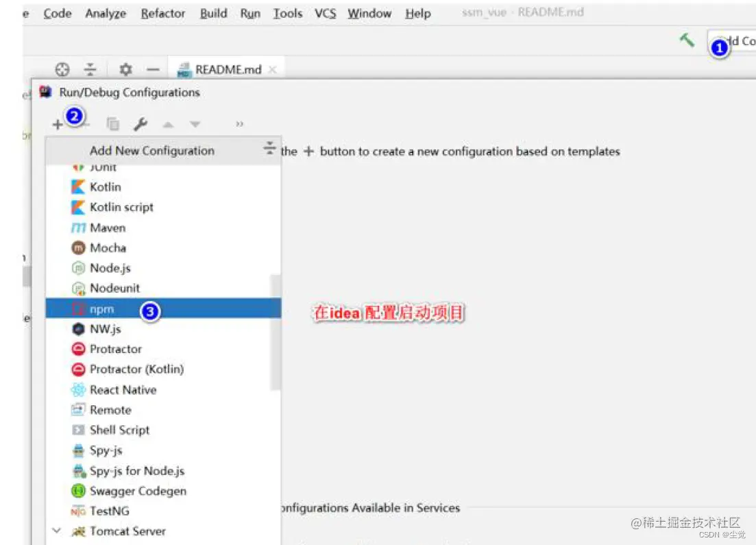Open the Build menu

[x=214, y=14]
